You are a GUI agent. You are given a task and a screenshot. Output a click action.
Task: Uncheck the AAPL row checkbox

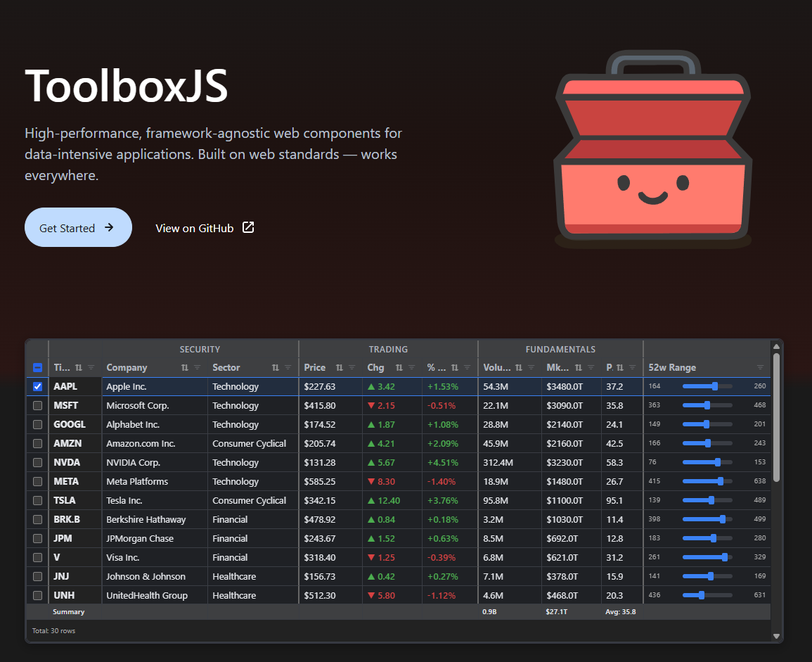37,386
